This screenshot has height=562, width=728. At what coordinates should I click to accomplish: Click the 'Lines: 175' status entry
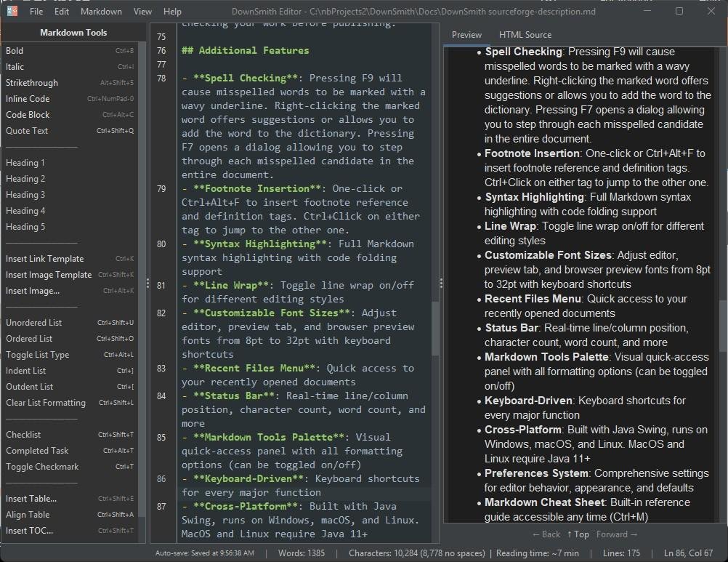click(x=621, y=553)
